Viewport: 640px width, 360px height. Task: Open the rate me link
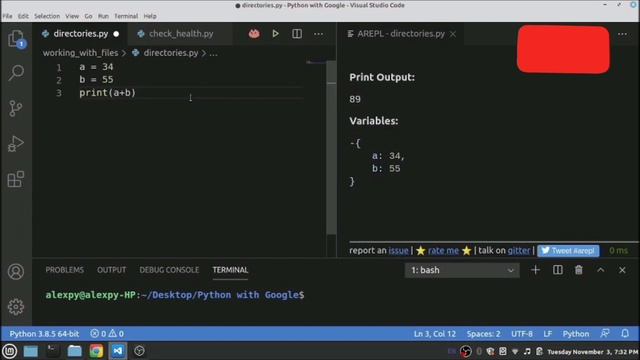(x=443, y=250)
